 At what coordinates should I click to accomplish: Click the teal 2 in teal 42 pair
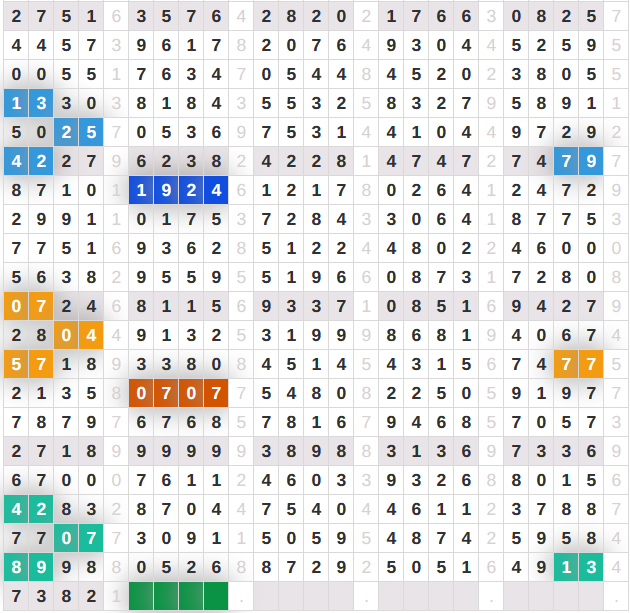coord(42,509)
